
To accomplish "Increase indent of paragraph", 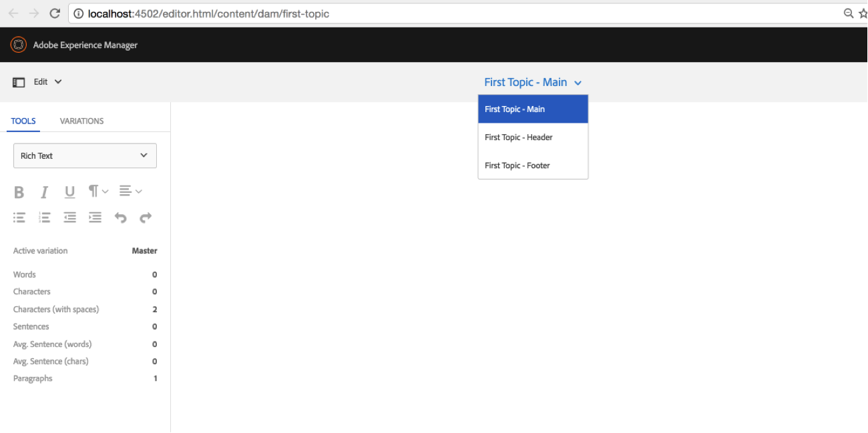I will click(x=95, y=218).
